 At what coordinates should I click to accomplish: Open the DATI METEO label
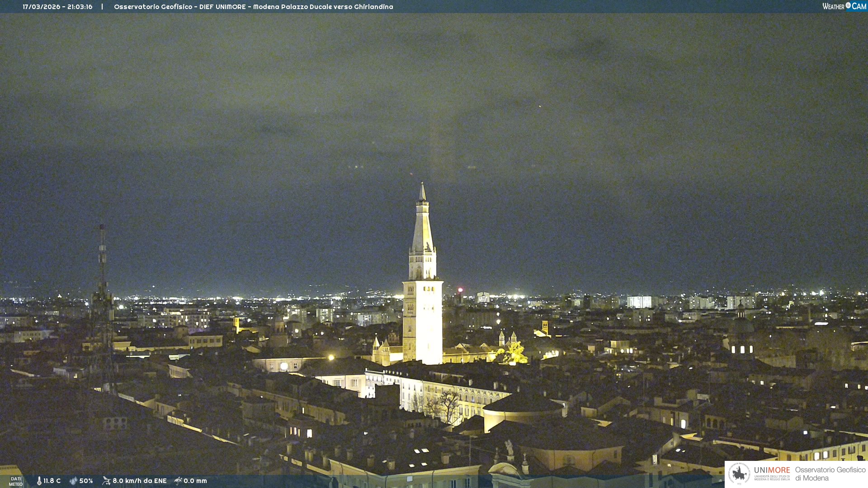tap(16, 481)
